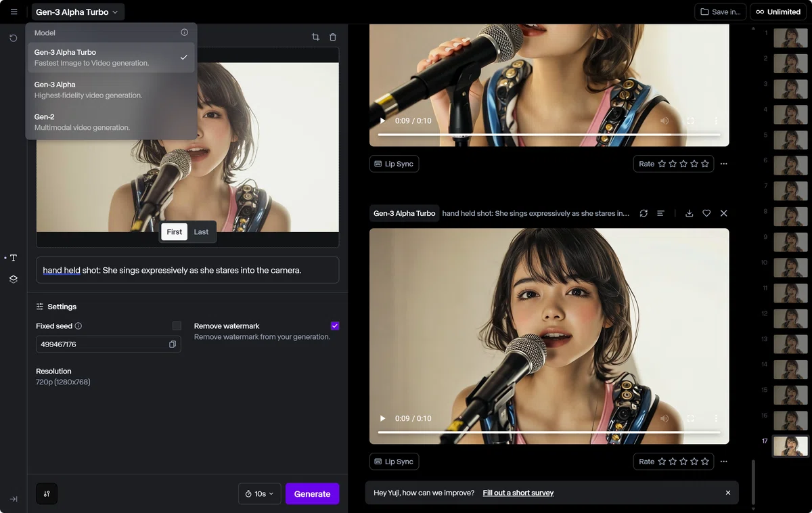Click the upper Lip Sync button
The image size is (812, 513).
tap(394, 164)
